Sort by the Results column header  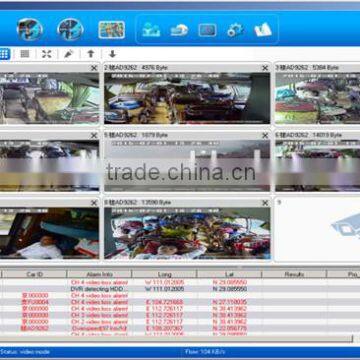pos(294,274)
